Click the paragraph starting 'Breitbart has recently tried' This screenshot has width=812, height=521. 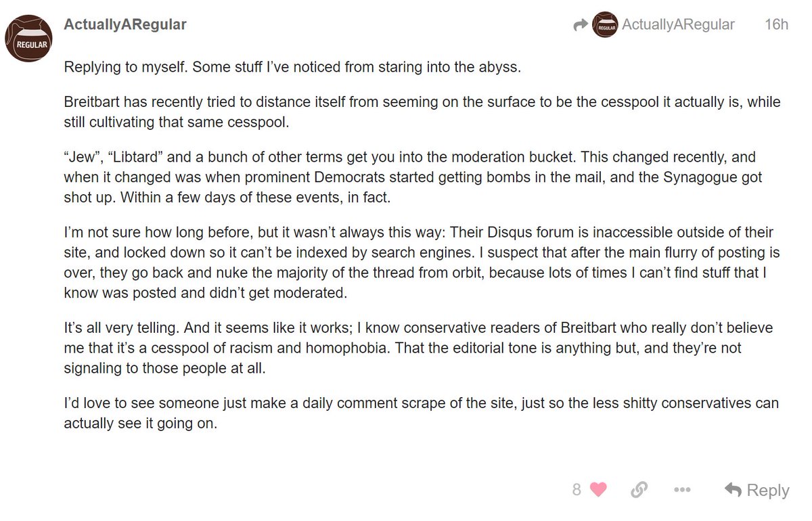pyautogui.click(x=422, y=112)
